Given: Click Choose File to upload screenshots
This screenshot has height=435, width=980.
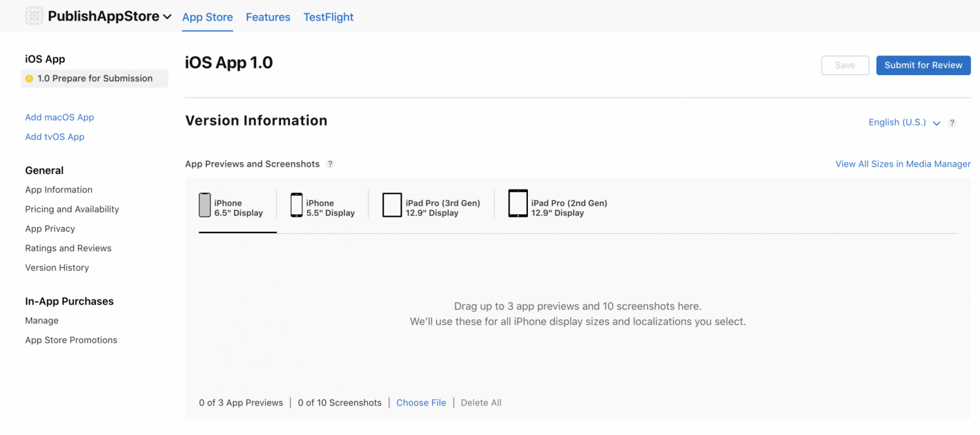Looking at the screenshot, I should [x=421, y=402].
